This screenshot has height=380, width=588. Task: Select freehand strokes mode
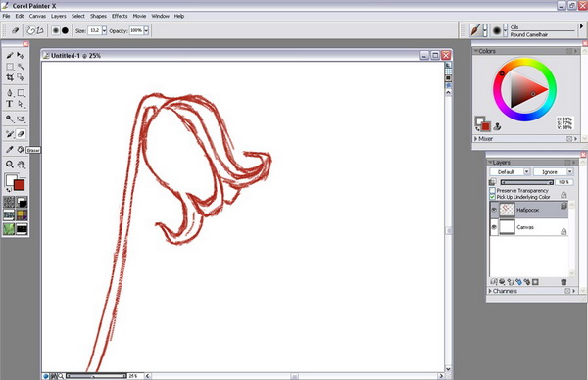(30, 30)
